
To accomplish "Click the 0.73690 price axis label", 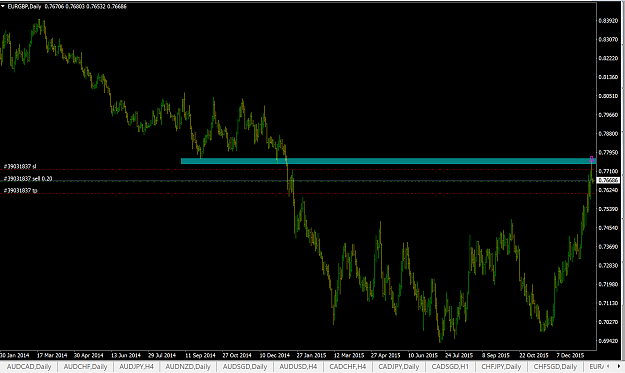I will point(609,247).
